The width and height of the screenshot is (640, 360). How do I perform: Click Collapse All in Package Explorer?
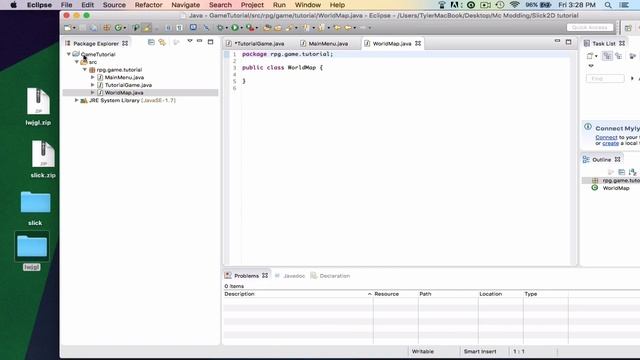[x=151, y=42]
